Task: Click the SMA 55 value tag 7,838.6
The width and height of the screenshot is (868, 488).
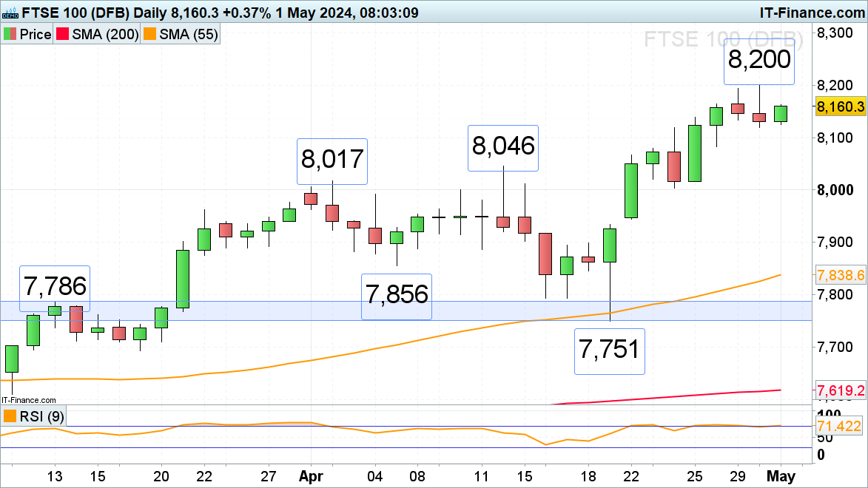Action: click(841, 275)
